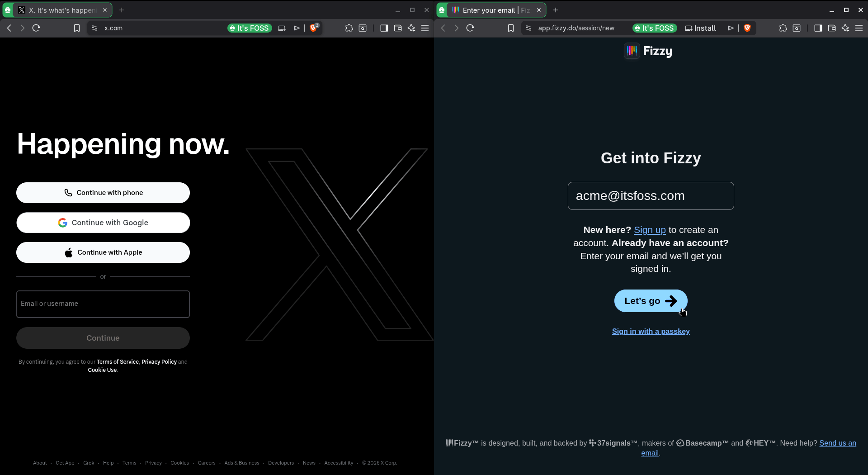Click the Let's go button
The image size is (868, 475).
pos(651,301)
